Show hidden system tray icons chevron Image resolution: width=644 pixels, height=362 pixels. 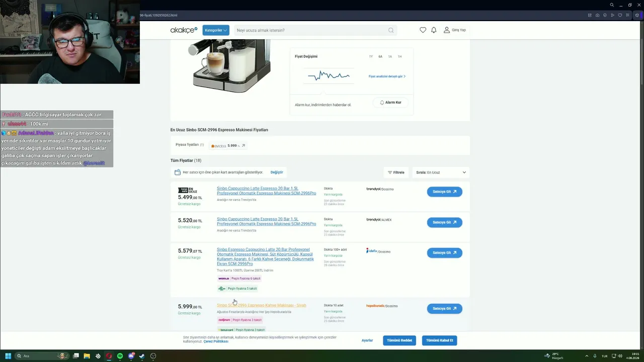coord(588,356)
